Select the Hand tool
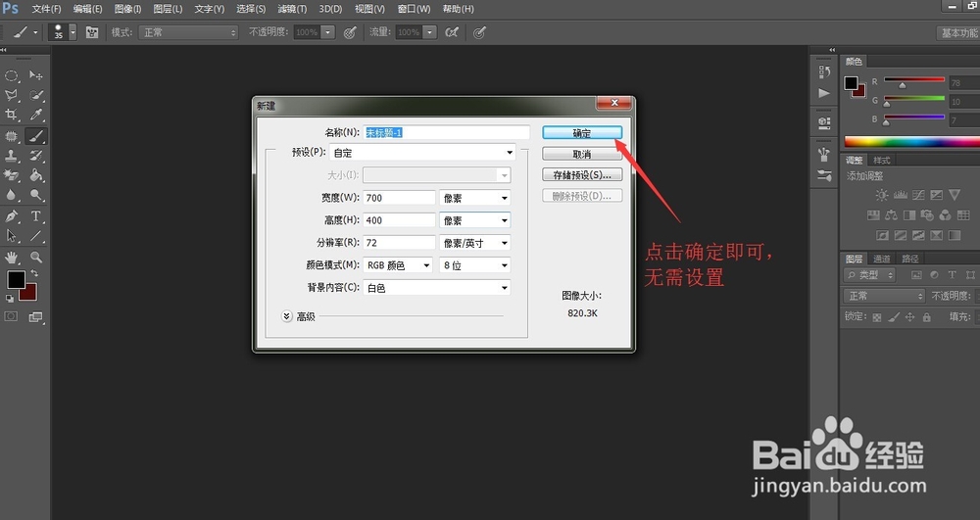This screenshot has width=980, height=520. [x=11, y=258]
